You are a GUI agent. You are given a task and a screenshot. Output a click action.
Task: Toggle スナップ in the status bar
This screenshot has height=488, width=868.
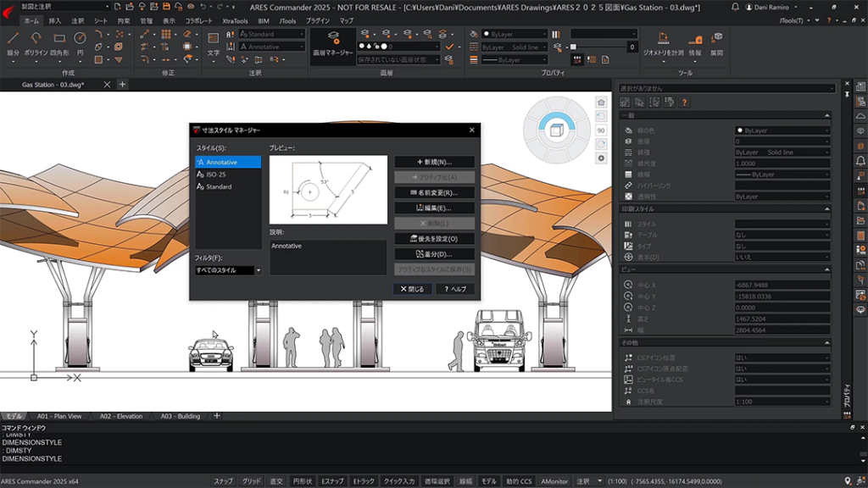[223, 481]
